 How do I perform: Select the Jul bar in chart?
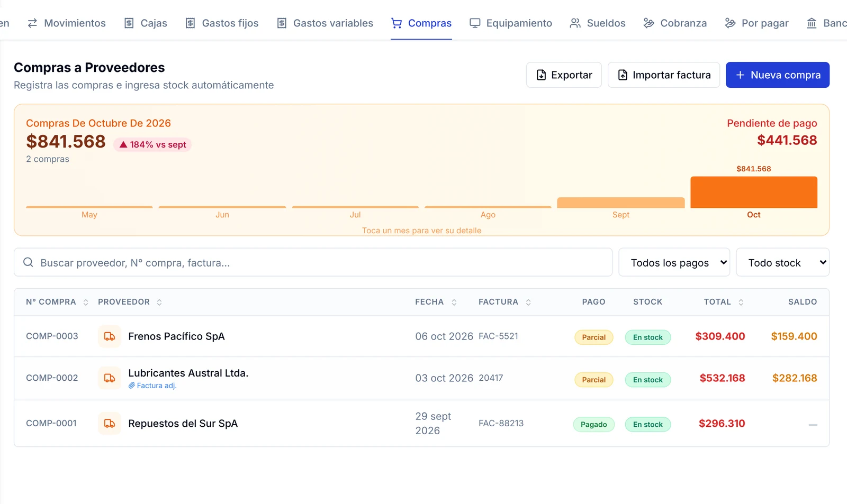(355, 207)
